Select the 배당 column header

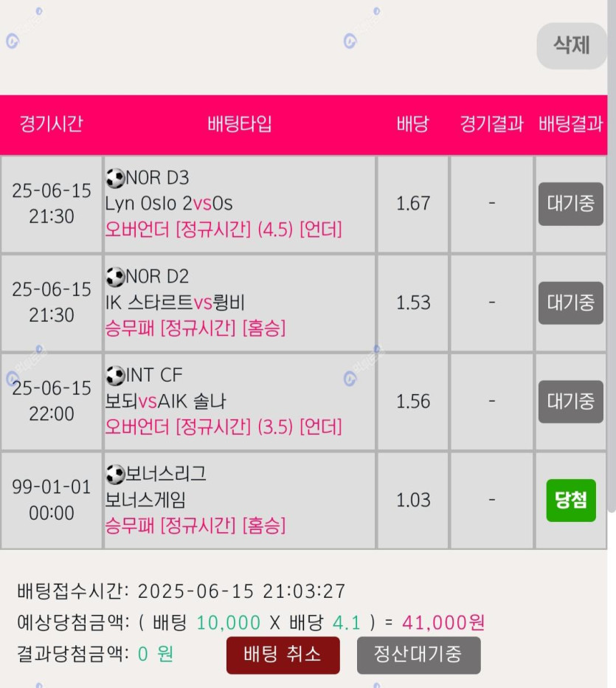(x=412, y=124)
